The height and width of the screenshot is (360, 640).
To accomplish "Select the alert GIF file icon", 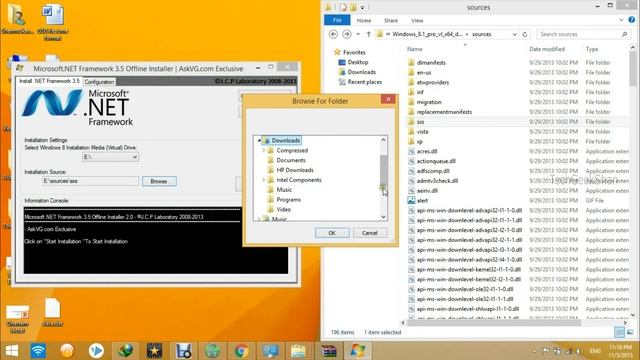I will tap(411, 200).
